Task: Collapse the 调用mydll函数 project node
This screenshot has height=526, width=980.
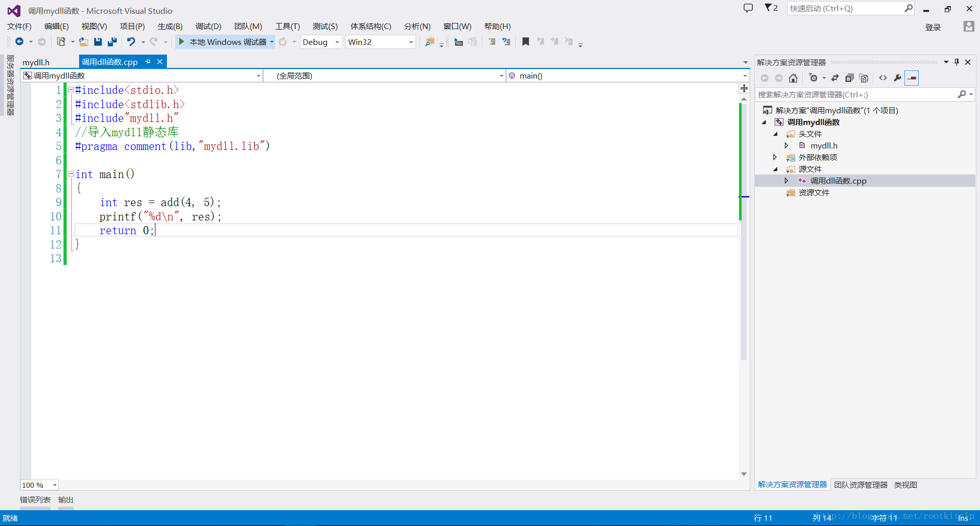Action: [764, 122]
